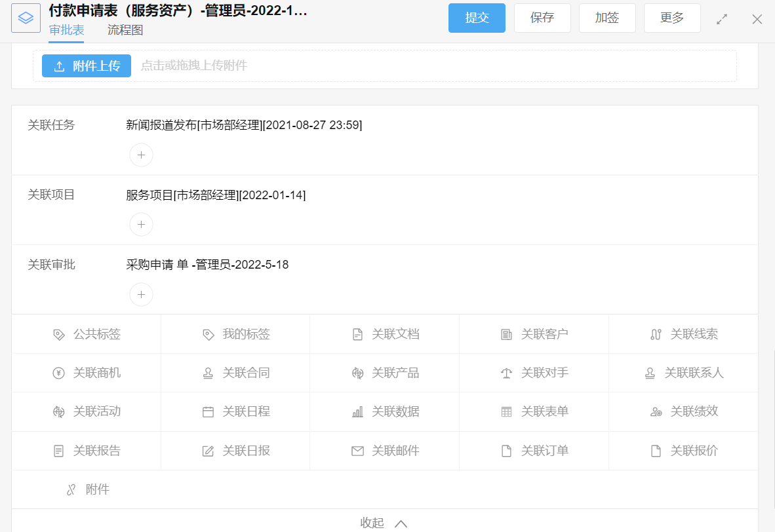Image resolution: width=775 pixels, height=532 pixels.
Task: Click the upload arrow icon in 附件上传
Action: click(59, 66)
